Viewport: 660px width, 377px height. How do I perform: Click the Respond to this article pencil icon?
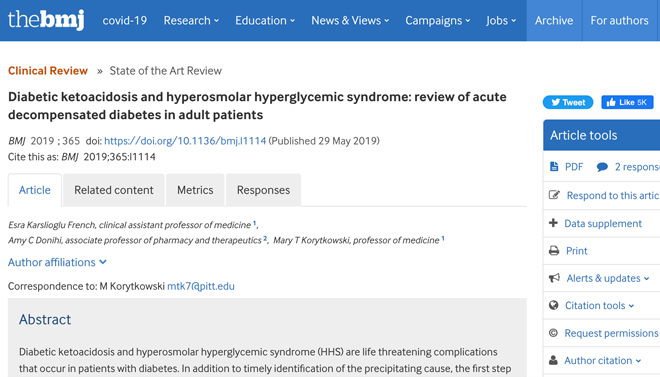coord(554,195)
